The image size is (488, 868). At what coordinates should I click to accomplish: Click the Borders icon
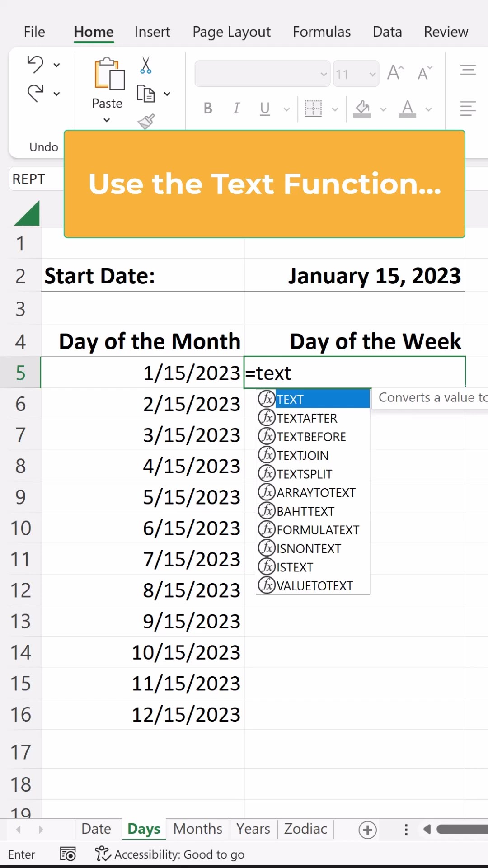[313, 108]
